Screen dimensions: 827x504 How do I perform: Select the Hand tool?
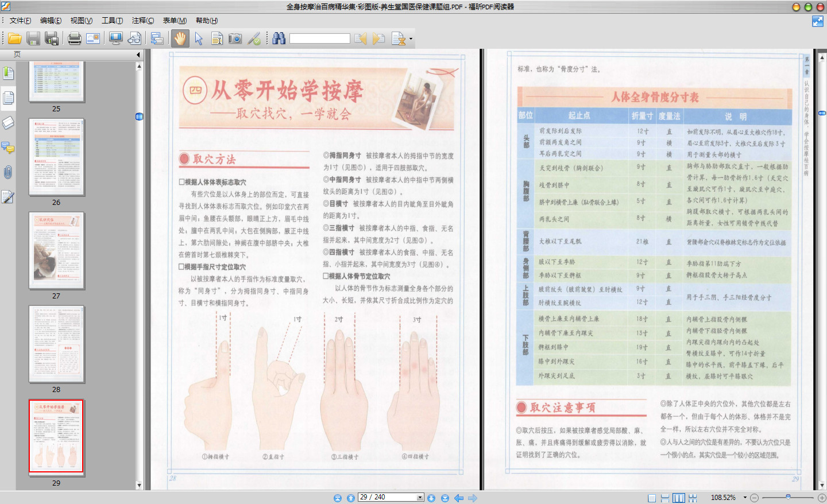(x=180, y=38)
